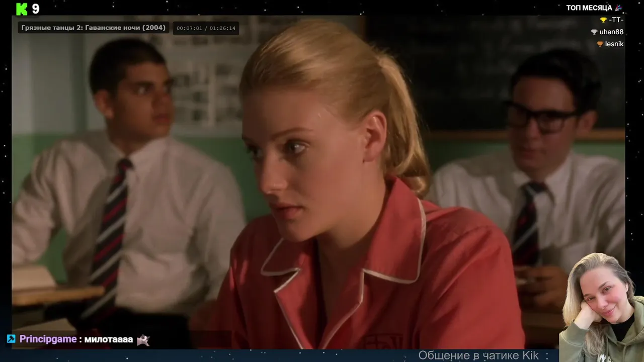Click the username -TT- in top list
Image resolution: width=644 pixels, height=362 pixels.
[616, 20]
